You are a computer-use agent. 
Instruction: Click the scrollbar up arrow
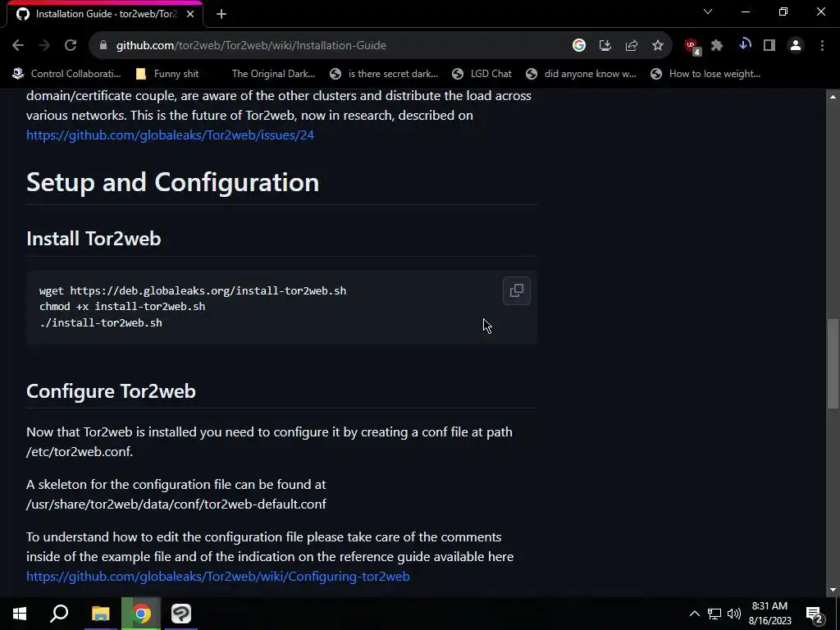click(833, 97)
